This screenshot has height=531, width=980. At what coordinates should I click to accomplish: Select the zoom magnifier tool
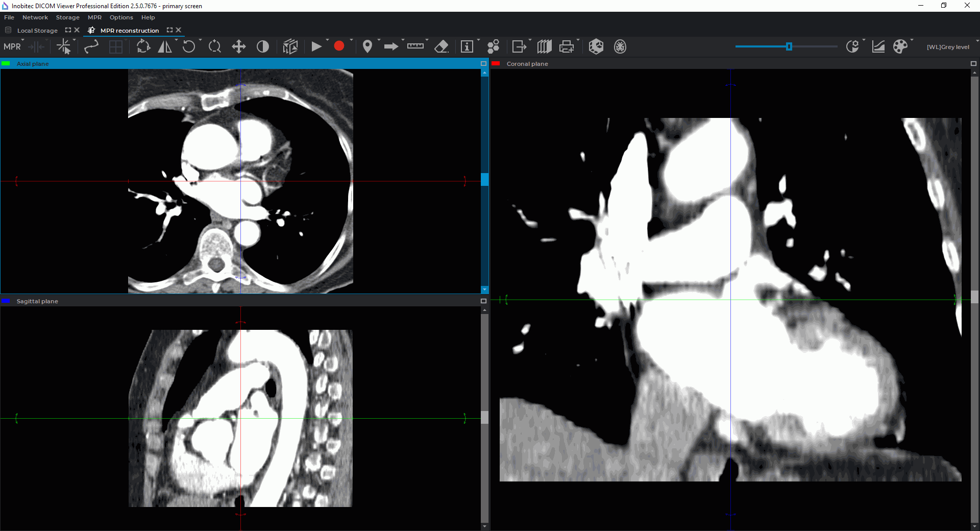[215, 47]
